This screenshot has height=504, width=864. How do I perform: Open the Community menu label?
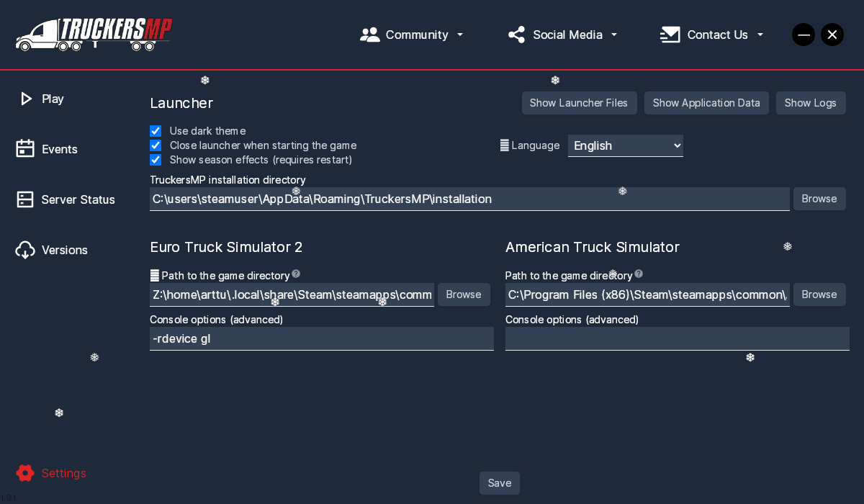[417, 35]
